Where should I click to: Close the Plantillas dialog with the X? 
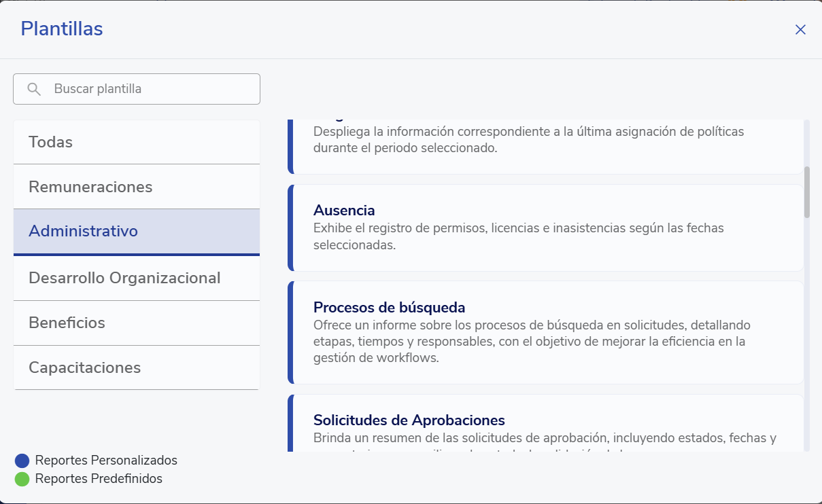click(x=800, y=29)
